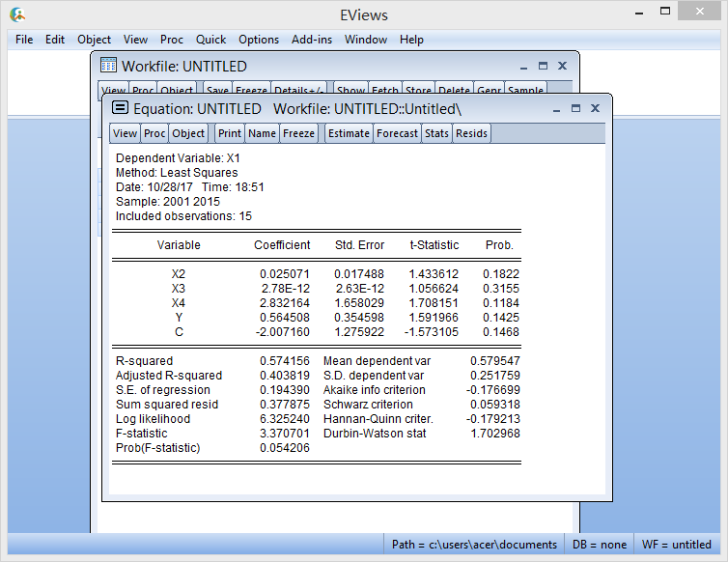Open the Options menu
728x562 pixels.
259,40
